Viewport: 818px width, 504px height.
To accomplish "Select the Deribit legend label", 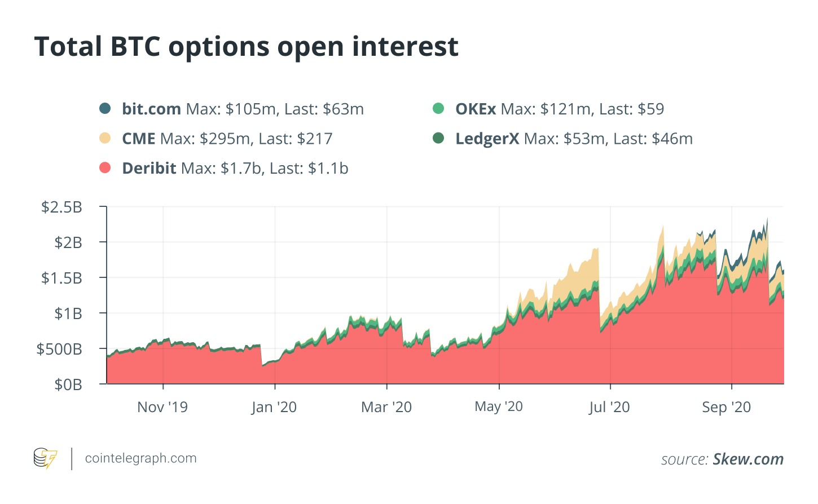I will coord(149,168).
